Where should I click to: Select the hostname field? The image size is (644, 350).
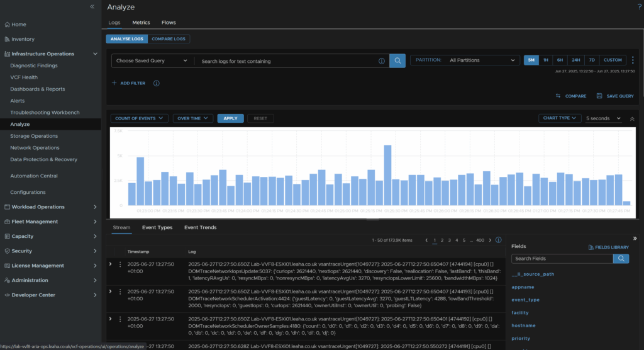tap(523, 325)
